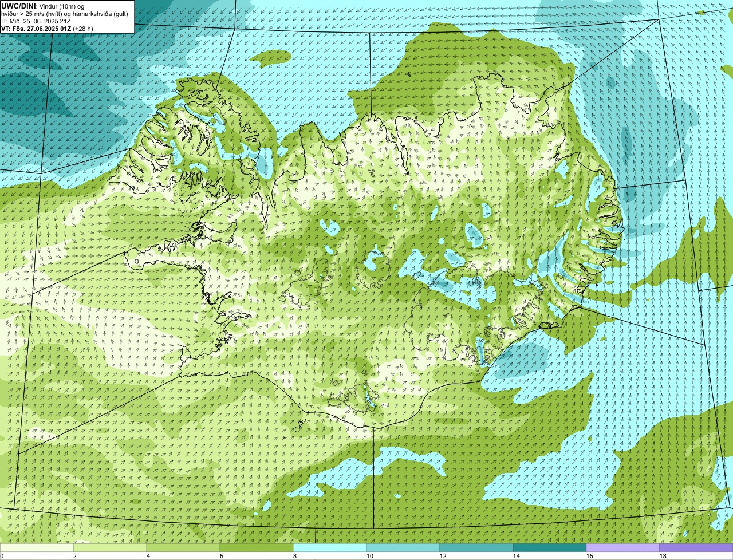Click the "IT: Mið. 25. 06. 2025 21Z" line
Screen dimensions: 733x560
coord(36,21)
